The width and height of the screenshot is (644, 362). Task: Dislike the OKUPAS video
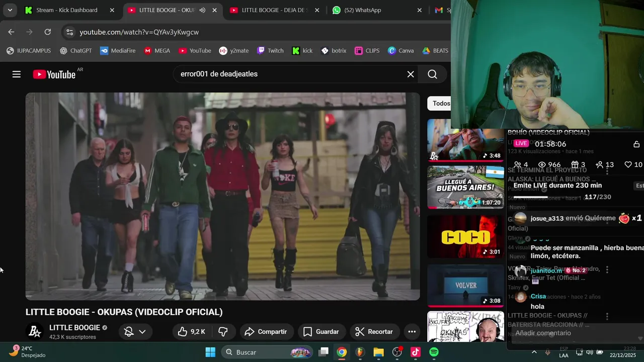point(223,331)
